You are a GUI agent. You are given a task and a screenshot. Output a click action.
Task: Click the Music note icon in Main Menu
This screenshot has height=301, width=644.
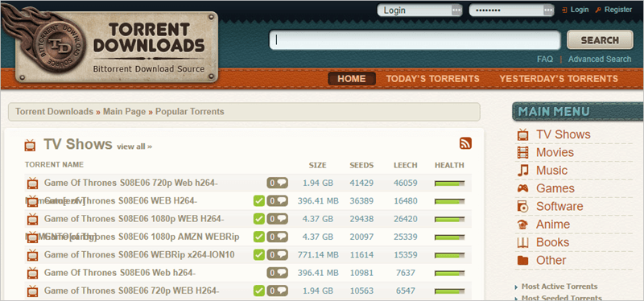point(522,171)
